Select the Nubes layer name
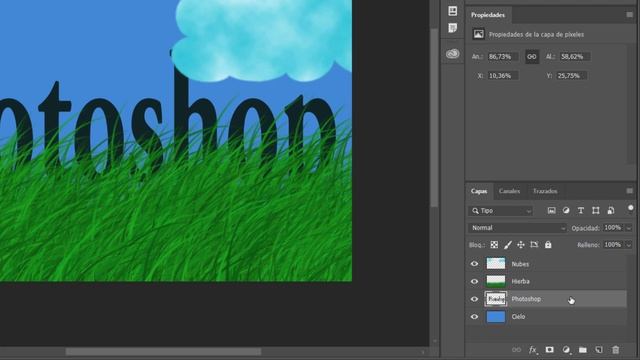Viewport: 640px width, 360px height. (520, 264)
